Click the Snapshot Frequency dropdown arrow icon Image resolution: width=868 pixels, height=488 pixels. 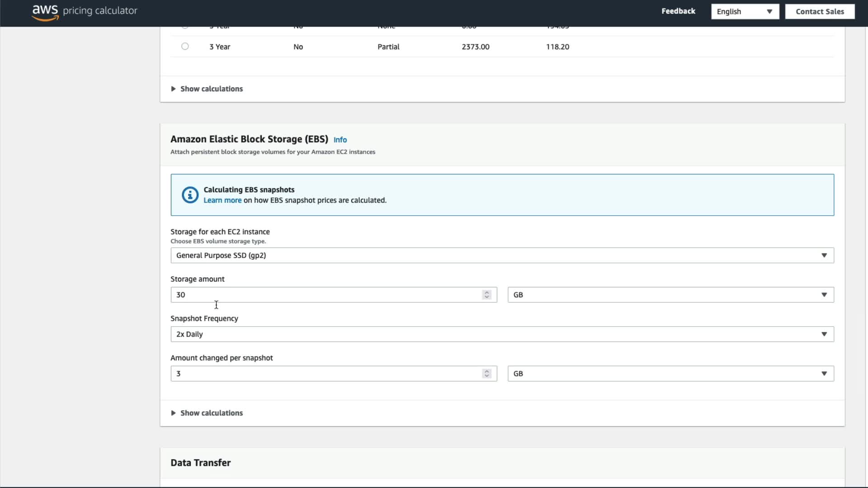pos(824,334)
